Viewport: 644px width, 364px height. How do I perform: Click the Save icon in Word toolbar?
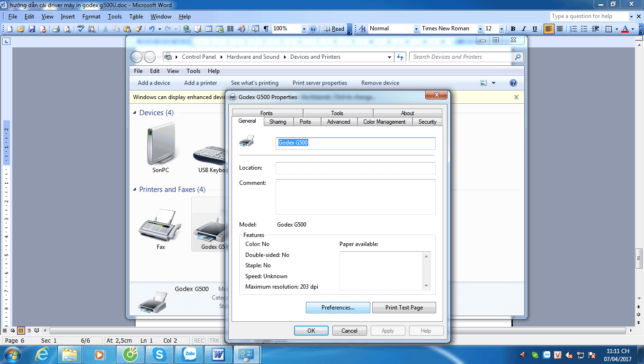32,29
